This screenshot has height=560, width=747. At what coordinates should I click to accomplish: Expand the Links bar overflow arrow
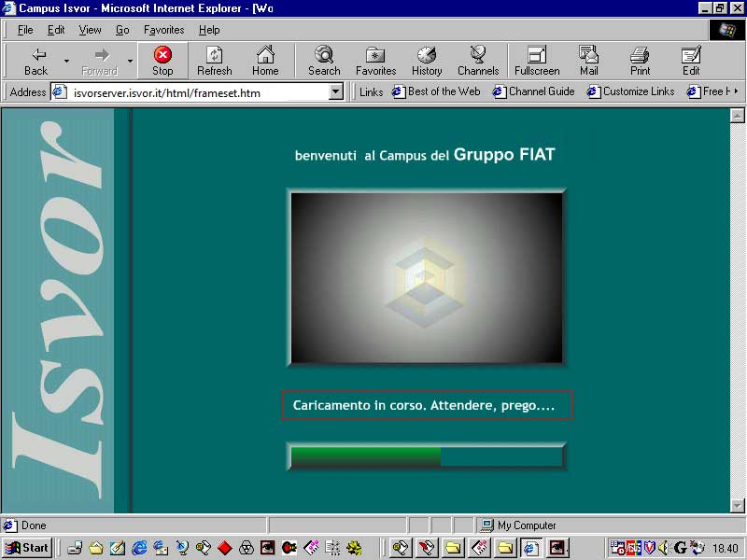(737, 91)
